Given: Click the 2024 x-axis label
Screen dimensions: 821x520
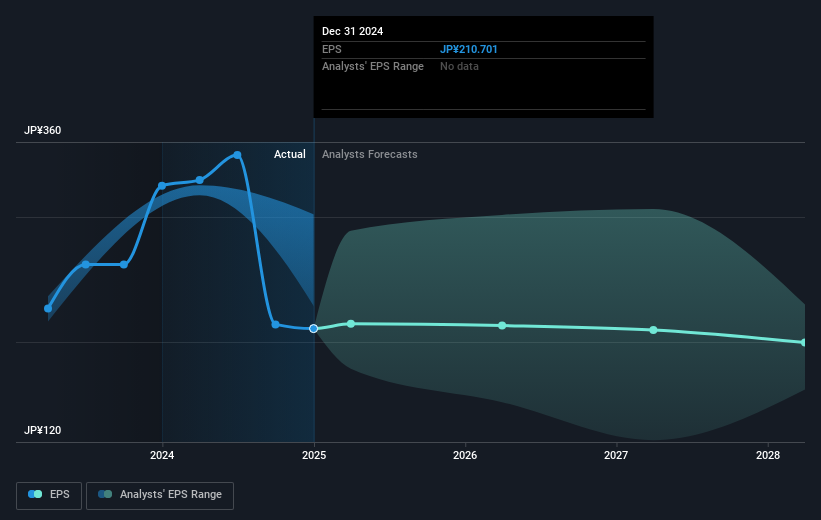Looking at the screenshot, I should coord(162,455).
